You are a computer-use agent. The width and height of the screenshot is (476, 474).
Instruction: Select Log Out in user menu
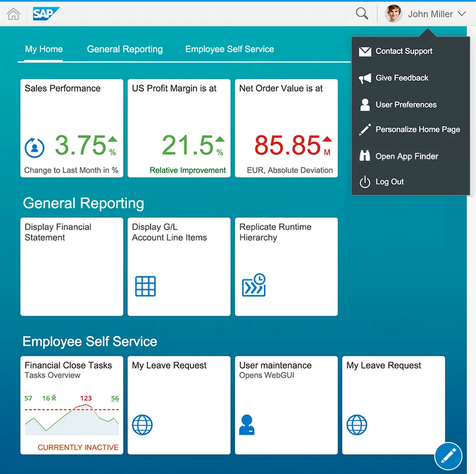(411, 181)
